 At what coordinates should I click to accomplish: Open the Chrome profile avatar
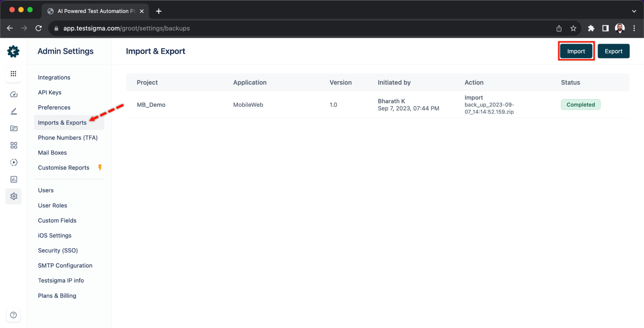coord(620,28)
